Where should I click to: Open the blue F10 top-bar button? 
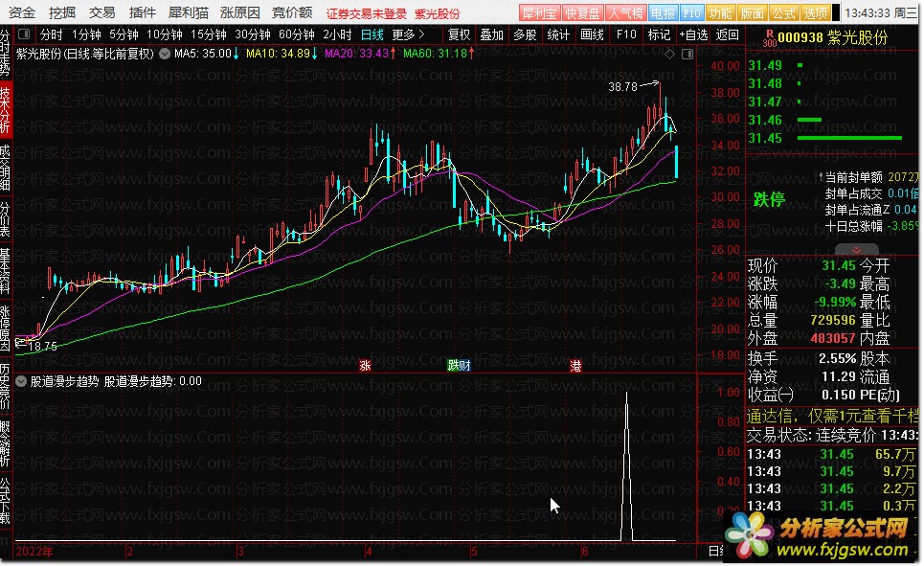coord(691,12)
